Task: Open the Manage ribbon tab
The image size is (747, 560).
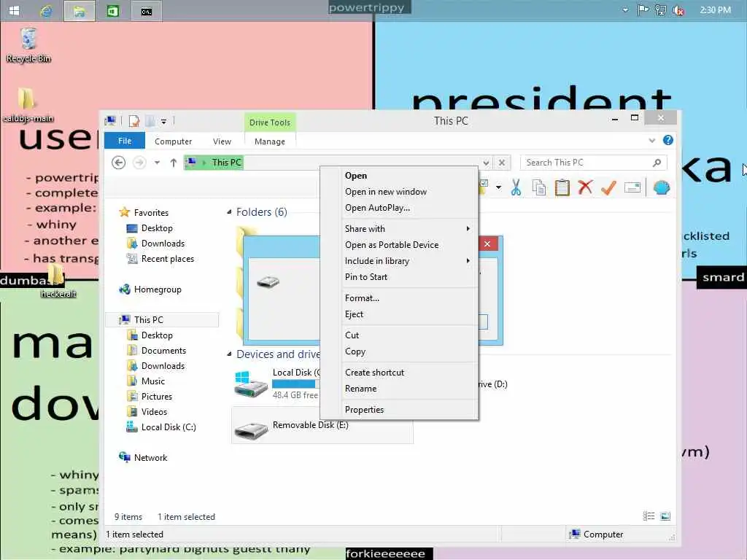Action: click(x=270, y=141)
